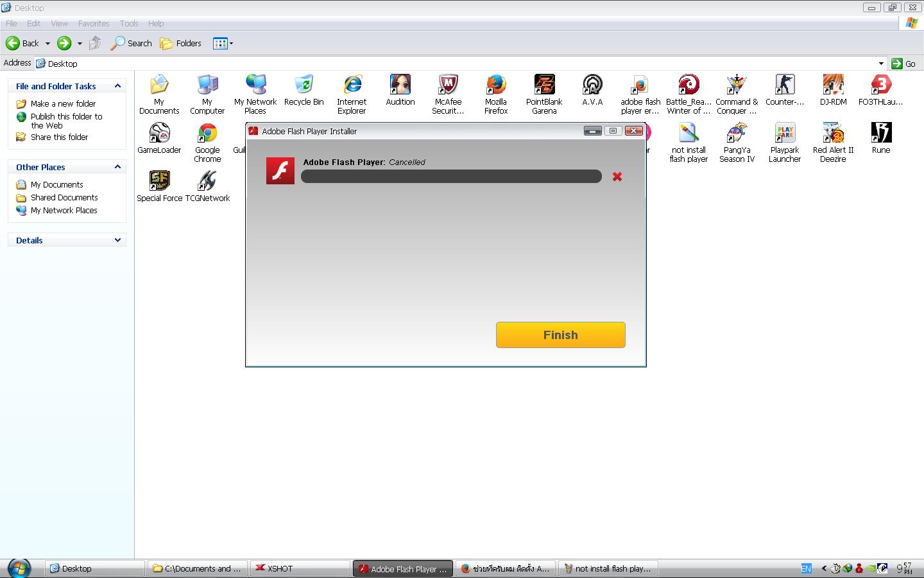Select the Internet Explorer desktop shortcut
This screenshot has height=578, width=924.
coord(352,94)
